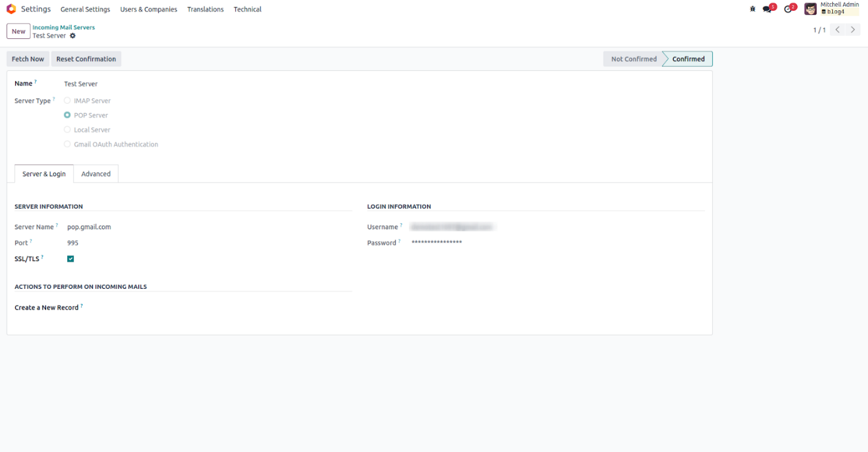Click the help mark next to Username
This screenshot has width=868, height=452.
point(401,225)
